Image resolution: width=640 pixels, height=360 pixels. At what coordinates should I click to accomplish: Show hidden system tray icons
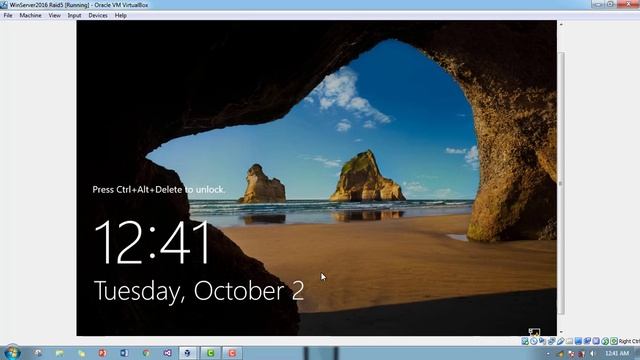pos(548,353)
